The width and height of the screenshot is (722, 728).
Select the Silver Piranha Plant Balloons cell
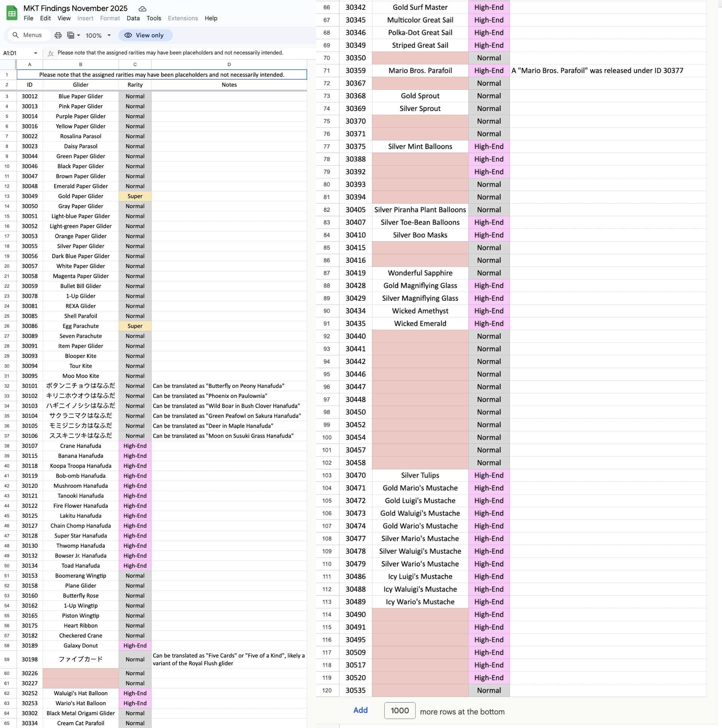click(420, 210)
